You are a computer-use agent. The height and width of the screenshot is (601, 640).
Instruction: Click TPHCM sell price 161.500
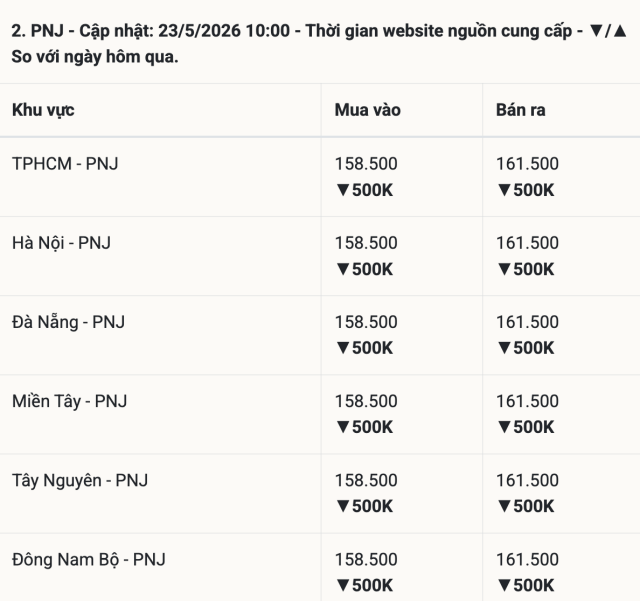coord(527,164)
